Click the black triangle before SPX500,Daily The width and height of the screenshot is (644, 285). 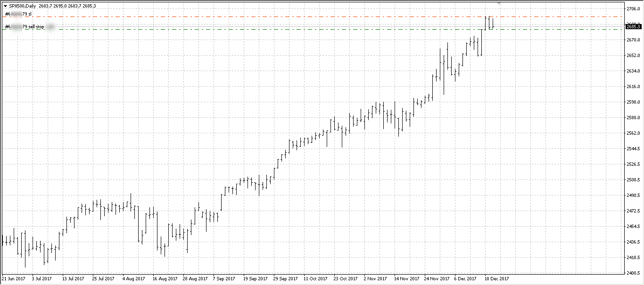(5, 6)
